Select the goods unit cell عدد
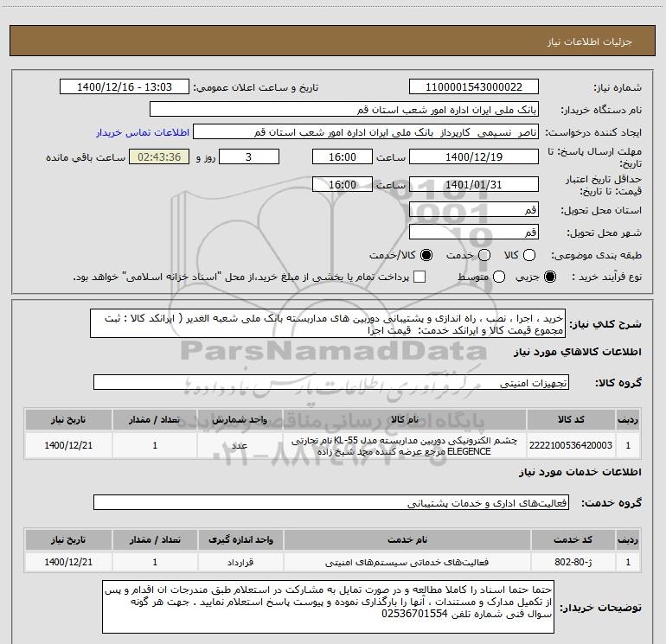This screenshot has width=666, height=644. point(239,445)
